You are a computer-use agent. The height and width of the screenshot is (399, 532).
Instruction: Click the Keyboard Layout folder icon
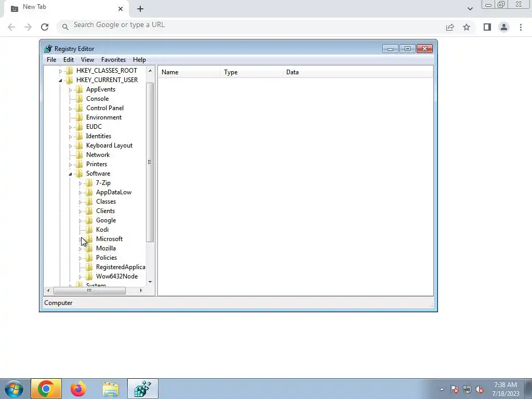(x=79, y=145)
